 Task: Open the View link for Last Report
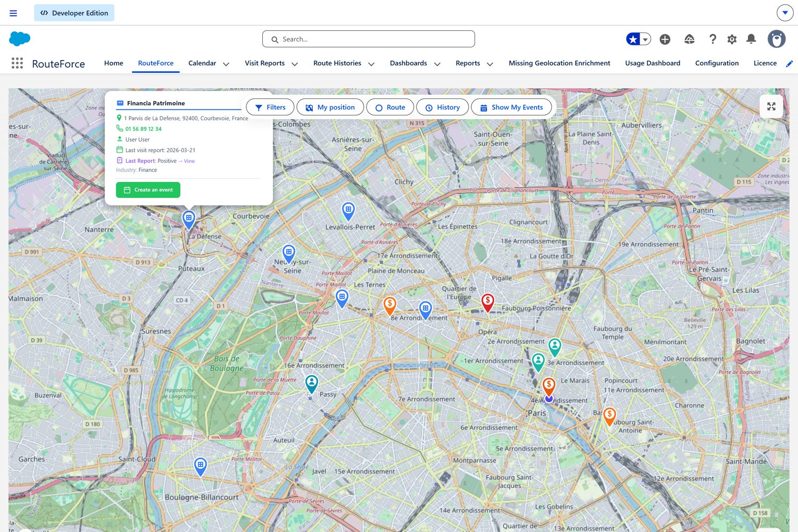tap(189, 161)
